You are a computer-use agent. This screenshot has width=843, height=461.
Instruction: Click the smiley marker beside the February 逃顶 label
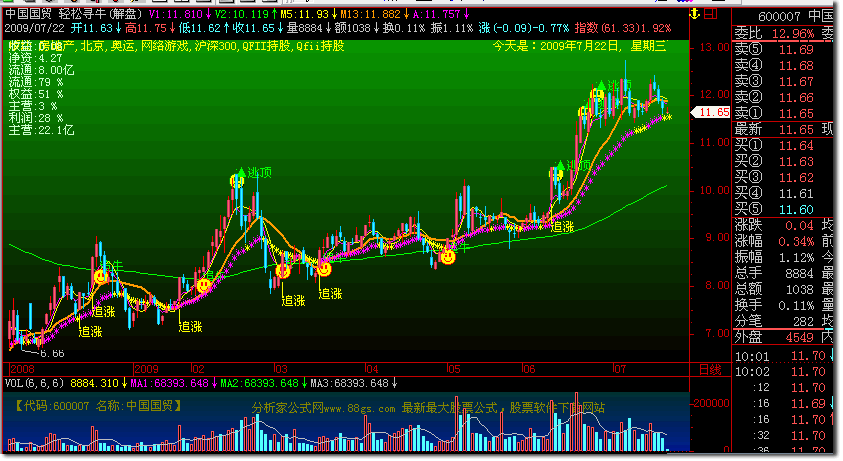tap(237, 180)
